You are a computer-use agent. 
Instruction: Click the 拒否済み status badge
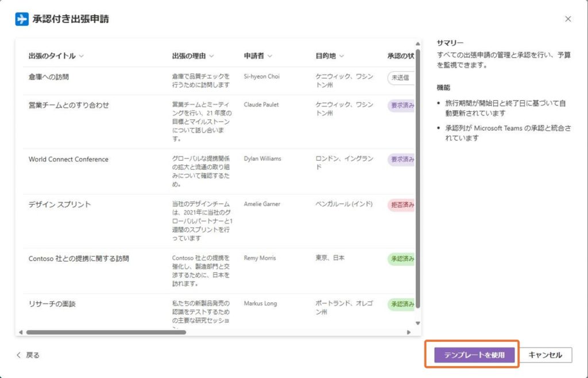tap(401, 205)
